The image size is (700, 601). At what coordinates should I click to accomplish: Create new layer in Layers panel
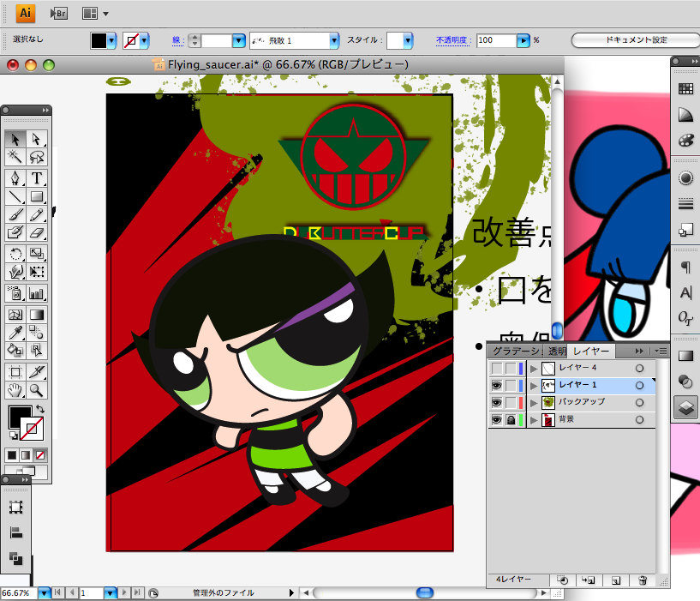(x=616, y=580)
